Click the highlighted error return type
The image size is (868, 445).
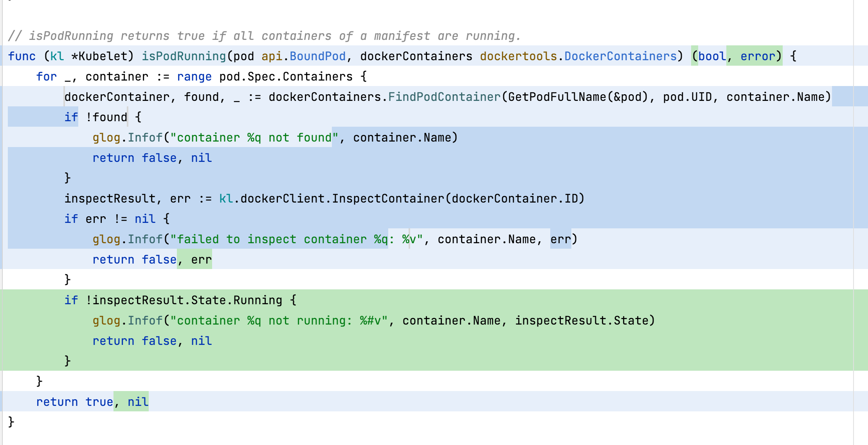(758, 56)
